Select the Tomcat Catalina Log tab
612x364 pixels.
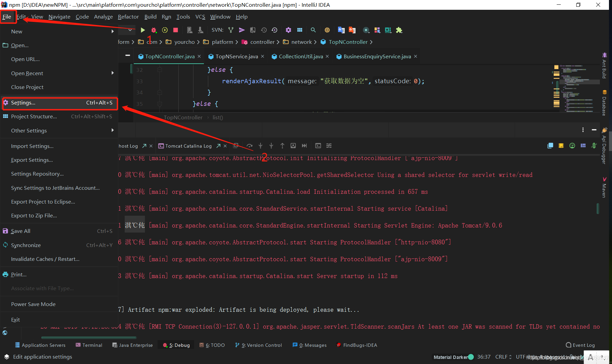point(188,146)
